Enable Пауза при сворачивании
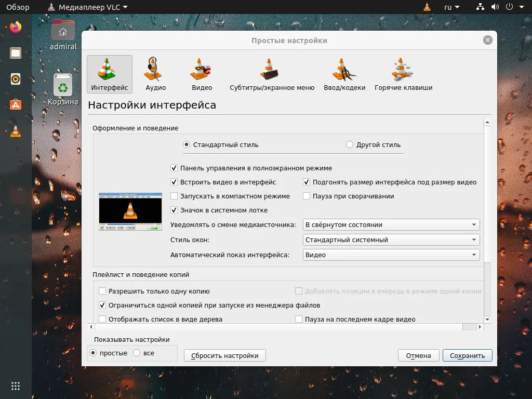Image resolution: width=532 pixels, height=399 pixels. click(x=307, y=196)
